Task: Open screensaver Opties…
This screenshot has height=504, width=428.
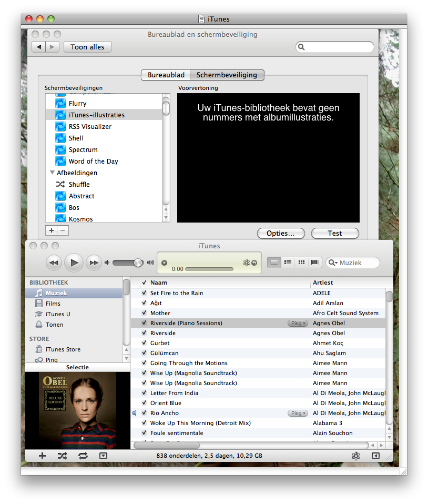Action: [x=281, y=234]
